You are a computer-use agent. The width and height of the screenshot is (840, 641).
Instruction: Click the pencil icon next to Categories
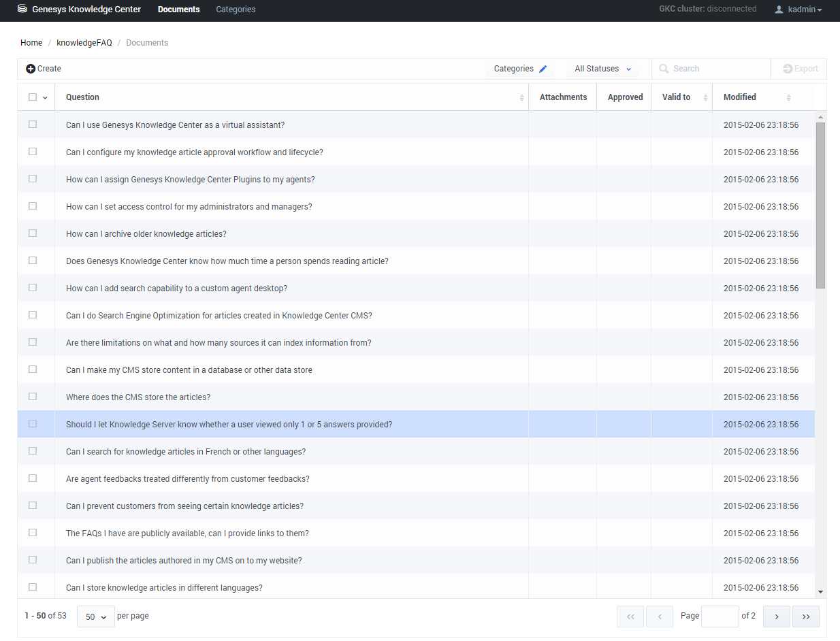click(543, 68)
